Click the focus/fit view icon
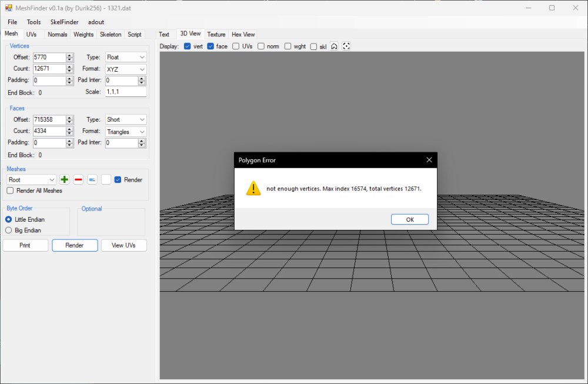 346,46
